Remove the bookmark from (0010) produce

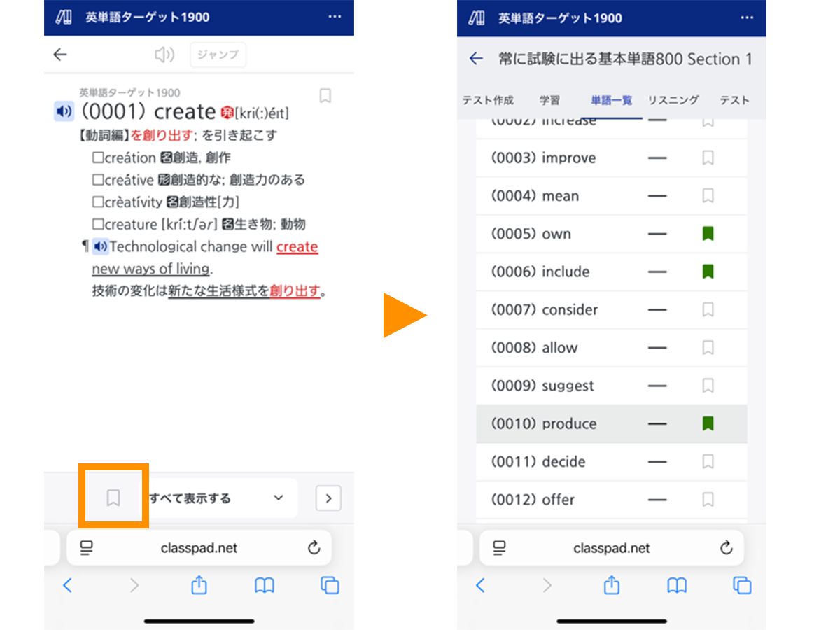(708, 423)
